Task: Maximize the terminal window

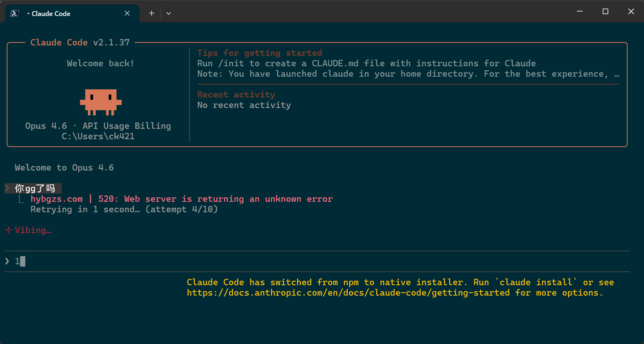Action: 605,12
